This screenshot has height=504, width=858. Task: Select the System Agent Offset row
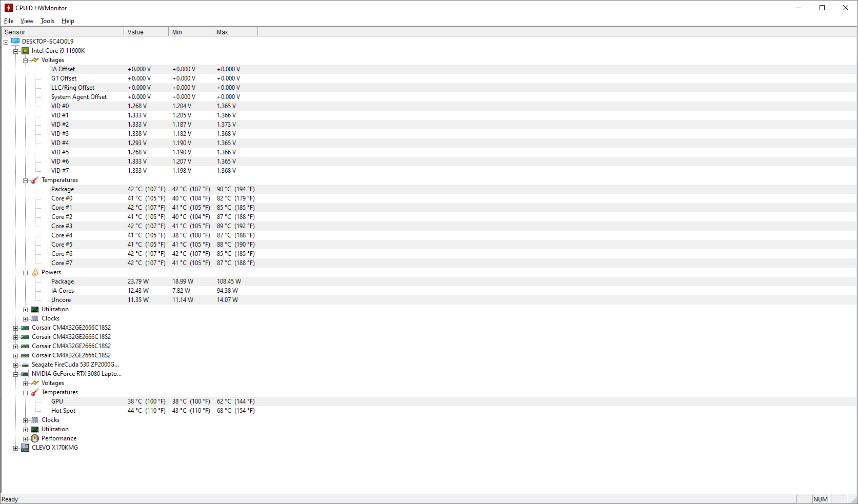[x=429, y=97]
